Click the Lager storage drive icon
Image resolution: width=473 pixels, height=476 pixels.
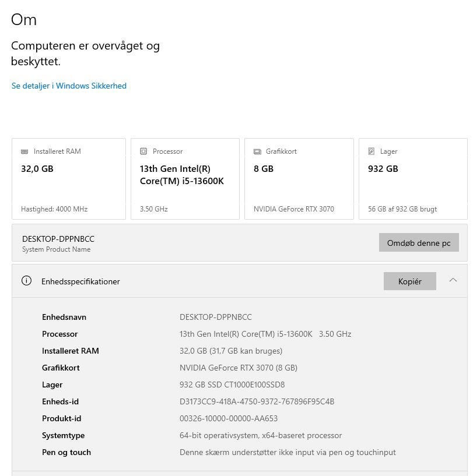(x=372, y=151)
